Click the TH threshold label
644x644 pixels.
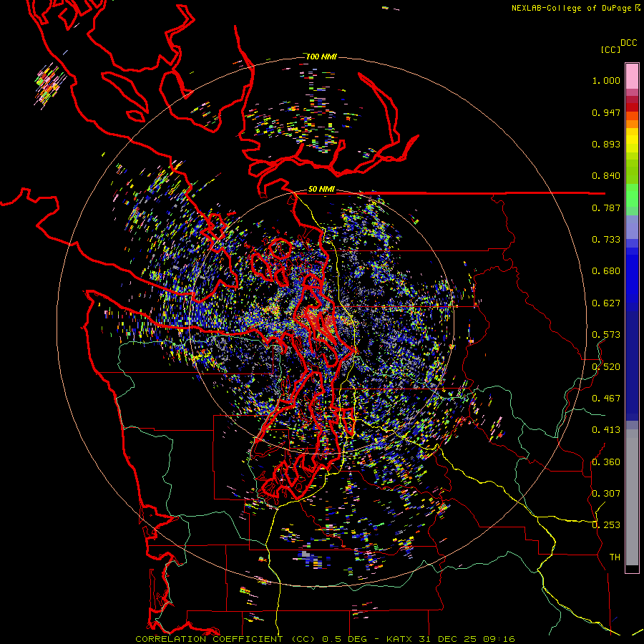tap(615, 557)
